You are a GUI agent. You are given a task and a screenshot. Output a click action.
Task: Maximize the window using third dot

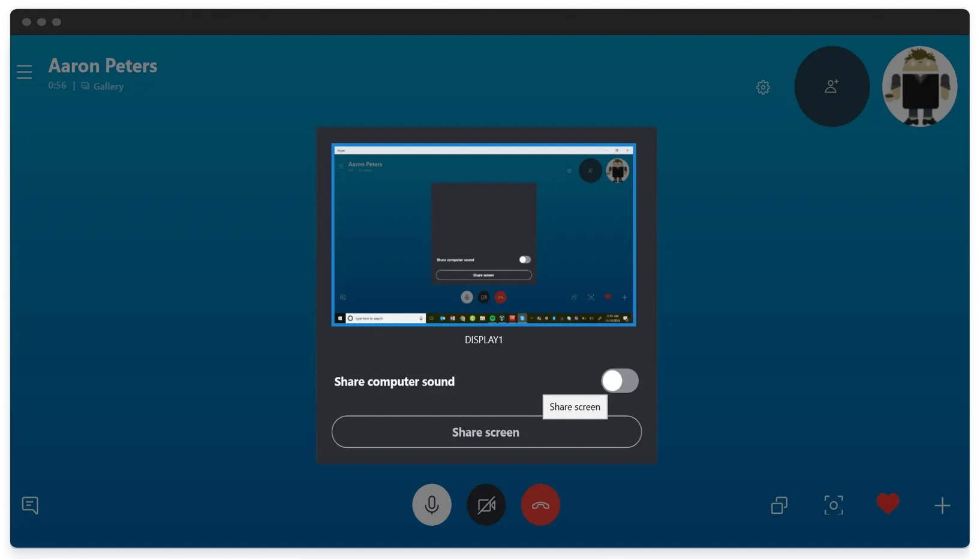coord(56,22)
